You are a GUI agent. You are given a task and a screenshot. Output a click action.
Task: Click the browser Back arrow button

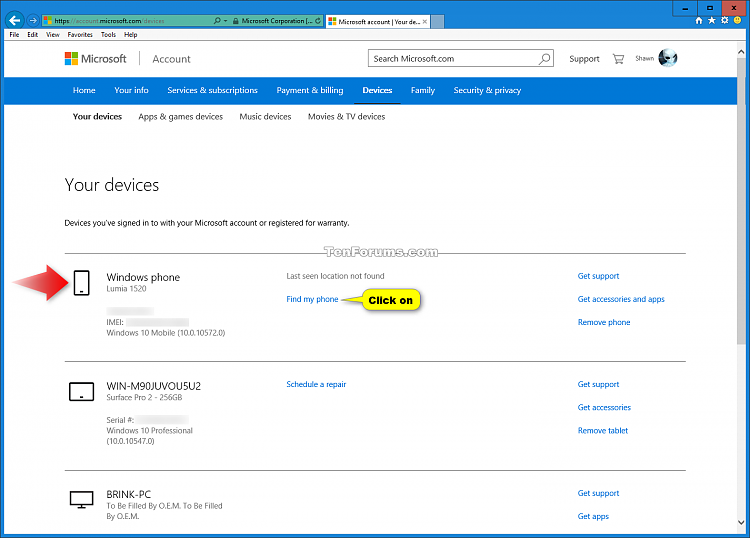pos(15,21)
